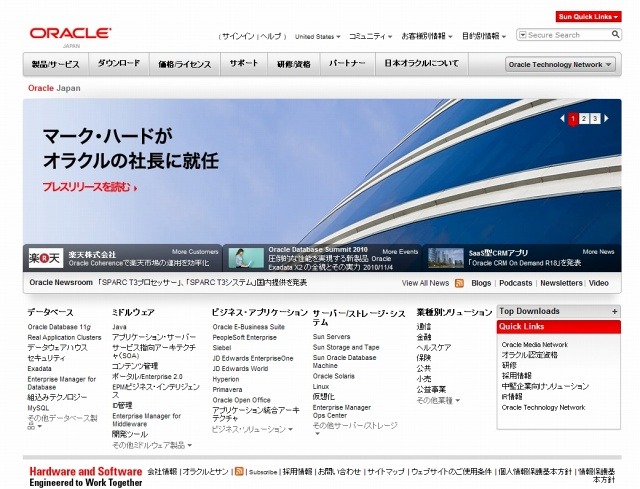Click the search magnifier icon
The width and height of the screenshot is (640, 489).
tap(615, 35)
